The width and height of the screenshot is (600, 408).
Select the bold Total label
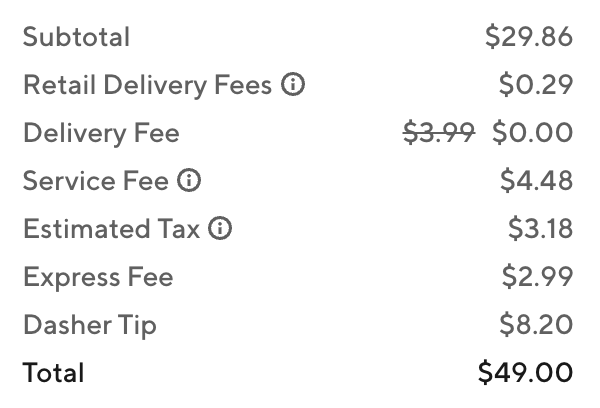click(54, 373)
